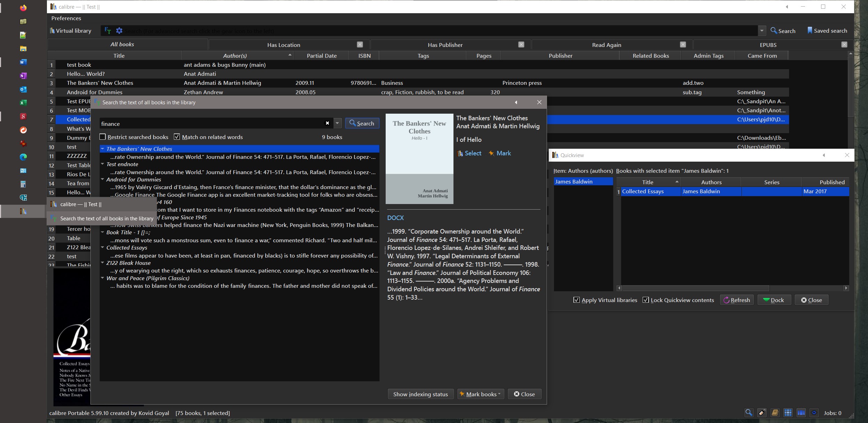Open the Preferences menu
Screen dimensions: 868x423
pyautogui.click(x=66, y=18)
